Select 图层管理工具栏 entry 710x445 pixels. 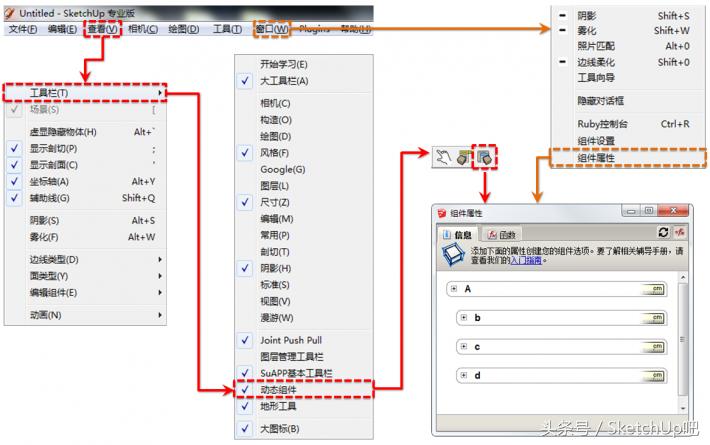(x=304, y=356)
